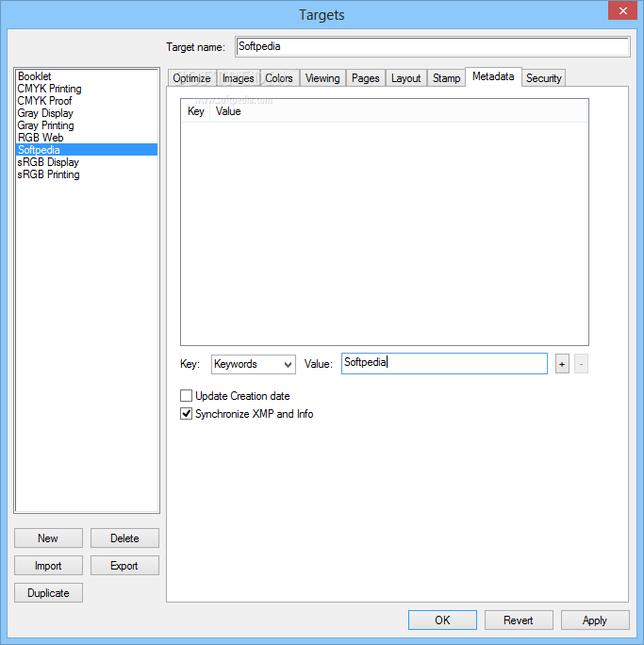Select the Gray Printing target
Image resolution: width=644 pixels, height=645 pixels.
click(87, 125)
